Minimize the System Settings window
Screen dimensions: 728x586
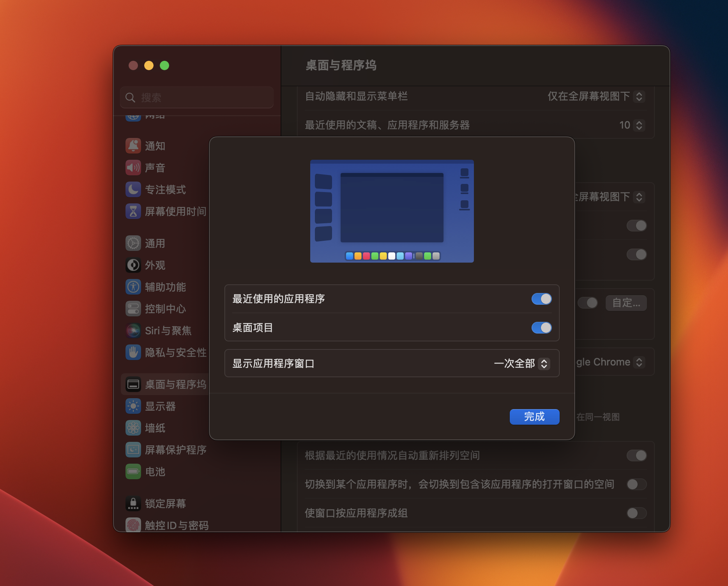pos(149,65)
